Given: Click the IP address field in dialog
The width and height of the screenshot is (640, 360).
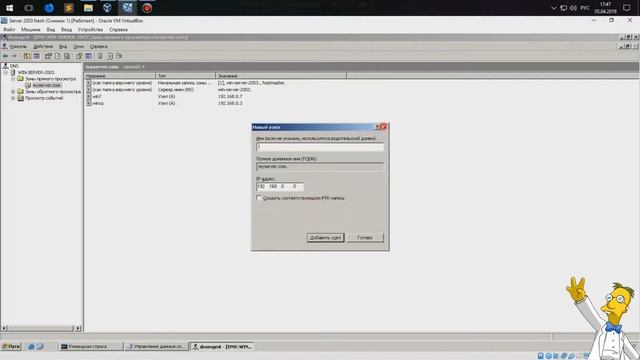Looking at the screenshot, I should pyautogui.click(x=280, y=187).
